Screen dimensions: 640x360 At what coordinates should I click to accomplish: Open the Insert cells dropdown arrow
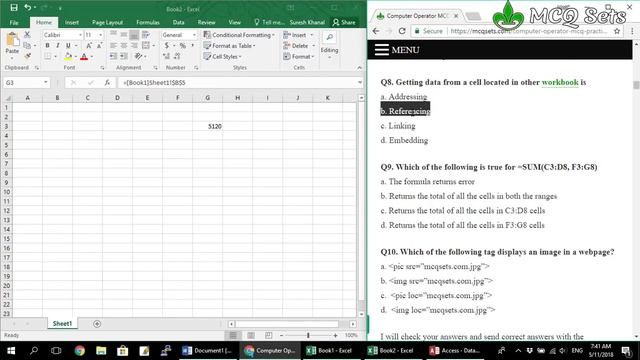coord(312,35)
